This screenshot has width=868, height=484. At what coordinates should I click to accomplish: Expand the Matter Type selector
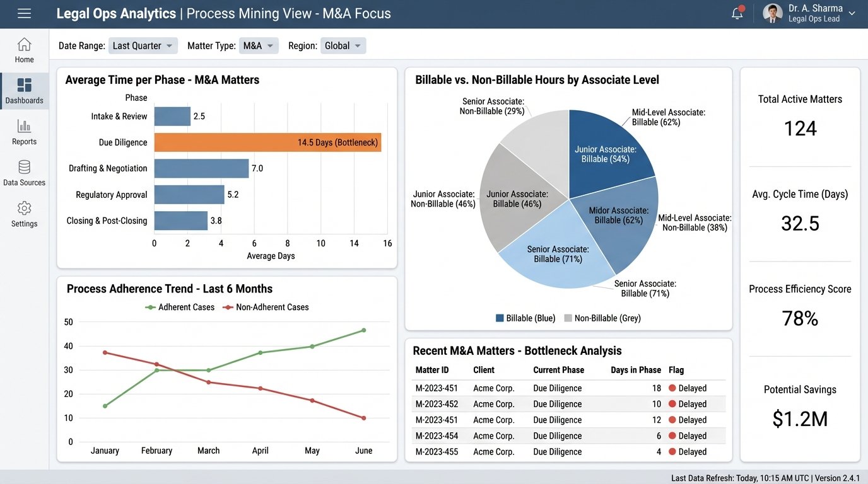tap(259, 45)
